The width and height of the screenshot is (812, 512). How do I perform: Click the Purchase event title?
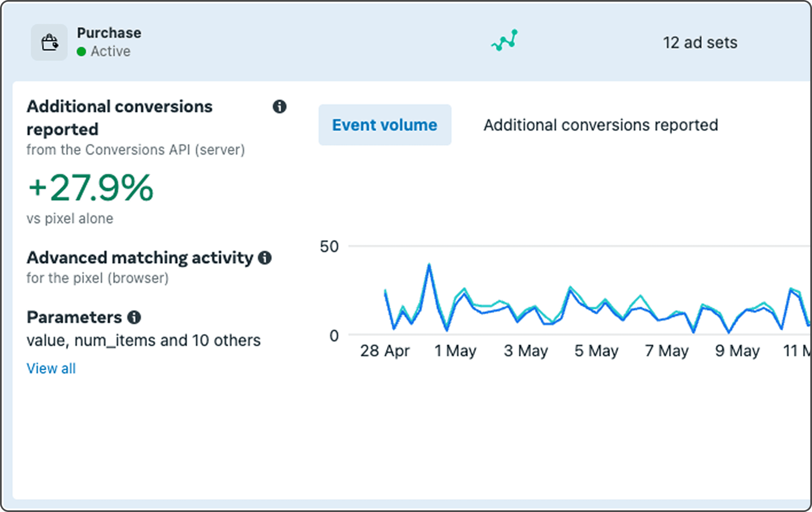point(109,33)
